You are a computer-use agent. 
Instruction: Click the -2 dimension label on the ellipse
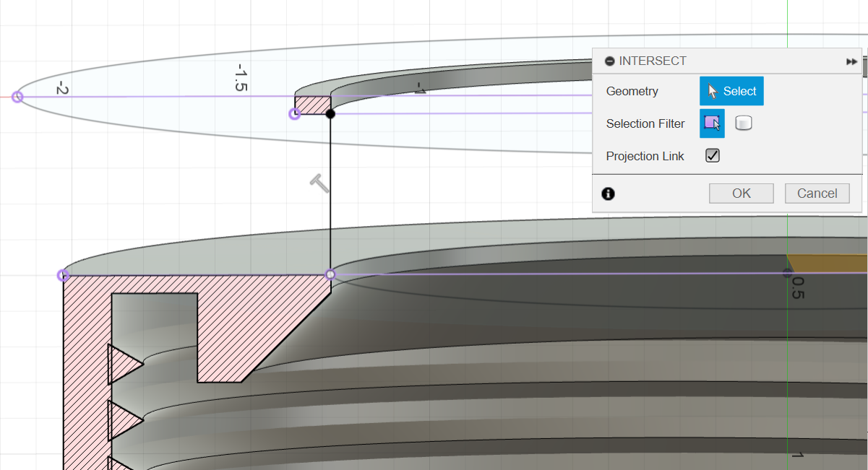61,89
